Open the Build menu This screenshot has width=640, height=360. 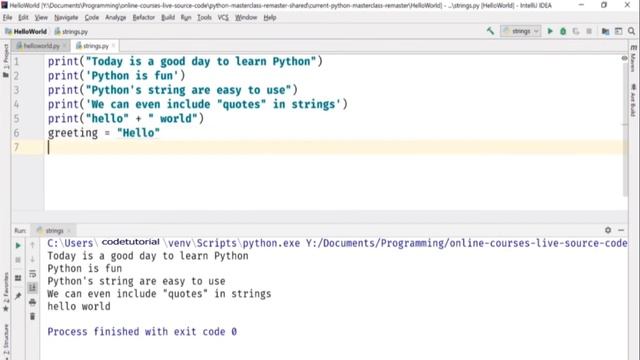pos(168,18)
